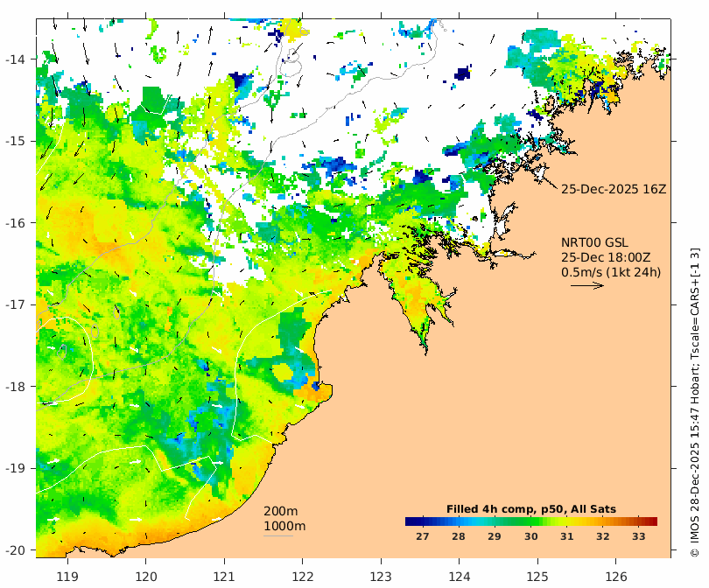This screenshot has width=709, height=588.
Task: Click the '1000m' depth contour legend label
Action: point(284,526)
